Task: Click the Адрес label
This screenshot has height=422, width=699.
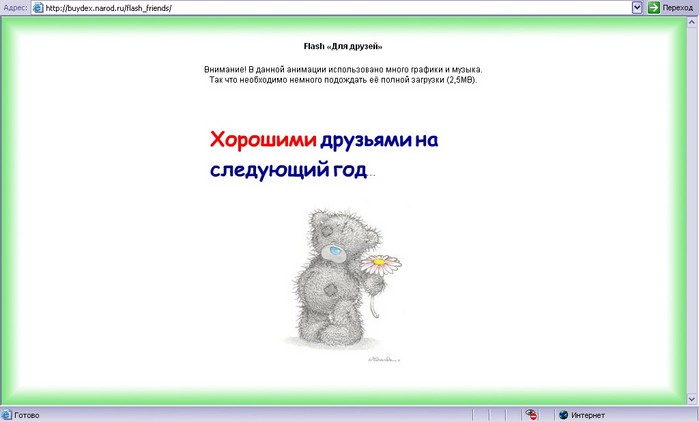Action: point(15,8)
